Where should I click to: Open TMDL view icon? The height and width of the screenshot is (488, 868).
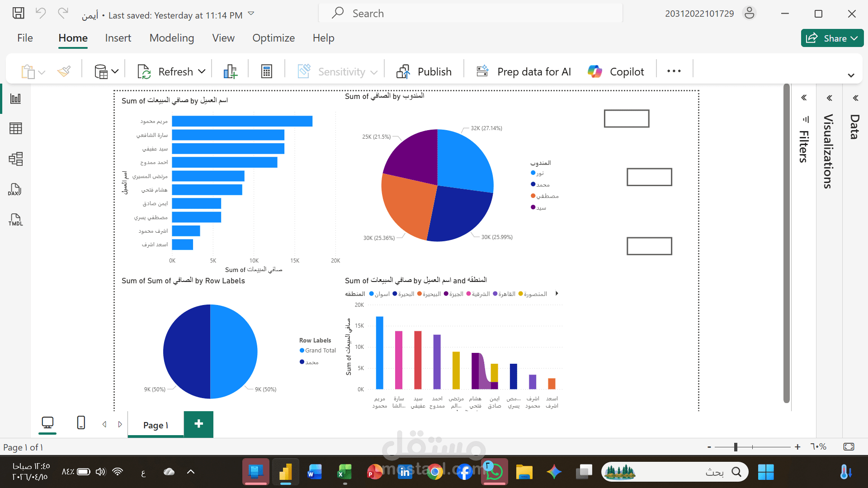point(15,220)
